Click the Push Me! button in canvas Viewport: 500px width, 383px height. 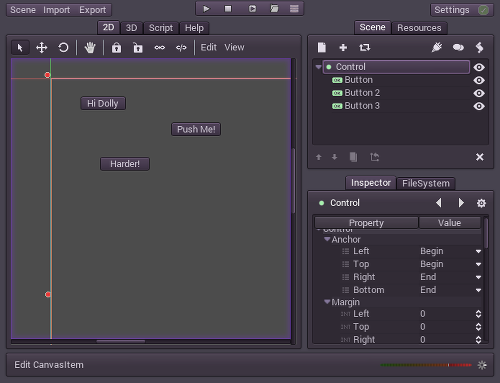point(196,129)
